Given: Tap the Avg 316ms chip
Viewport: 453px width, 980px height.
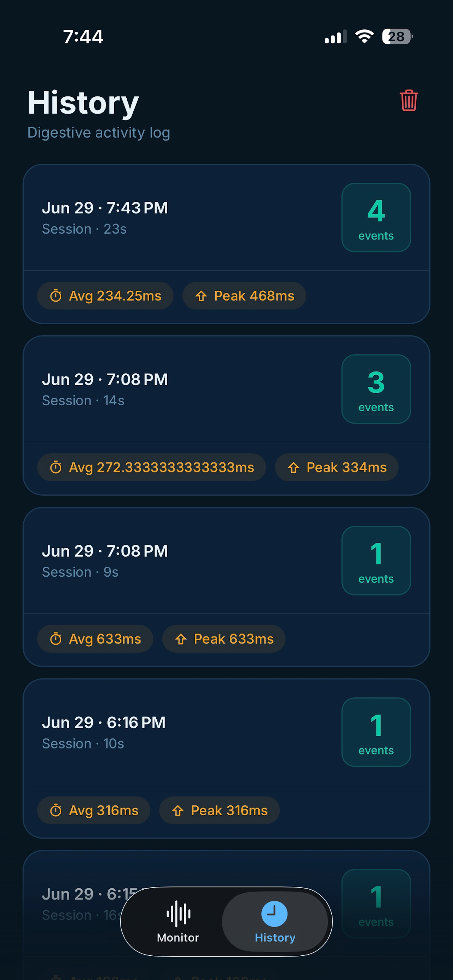Looking at the screenshot, I should click(x=93, y=810).
